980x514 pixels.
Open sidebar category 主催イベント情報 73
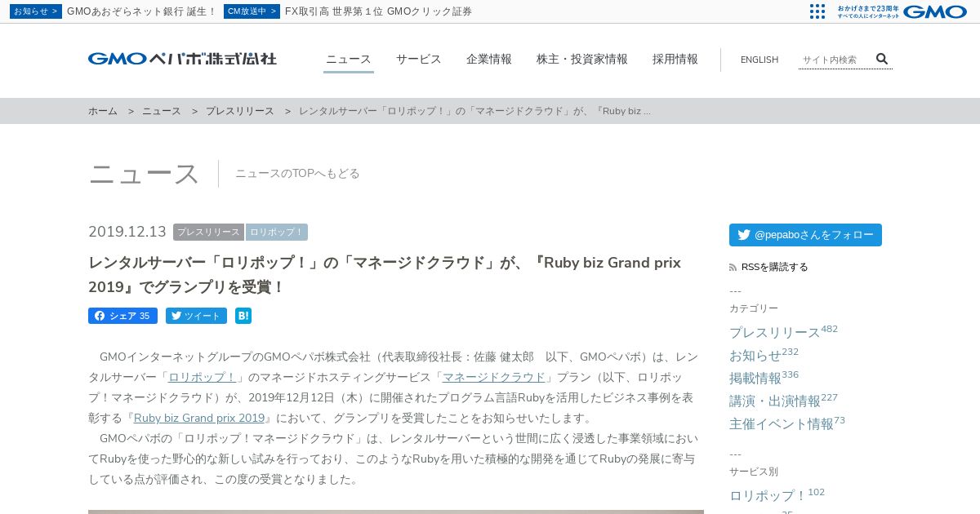[x=787, y=423]
